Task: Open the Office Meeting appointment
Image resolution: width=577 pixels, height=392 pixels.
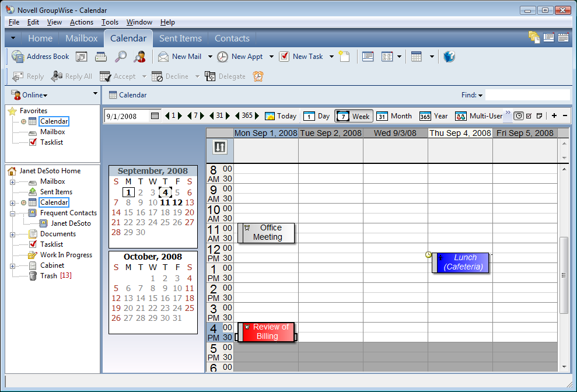Action: [267, 233]
